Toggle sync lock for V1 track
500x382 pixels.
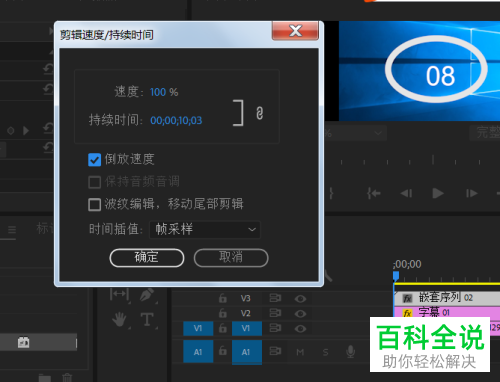(x=275, y=328)
